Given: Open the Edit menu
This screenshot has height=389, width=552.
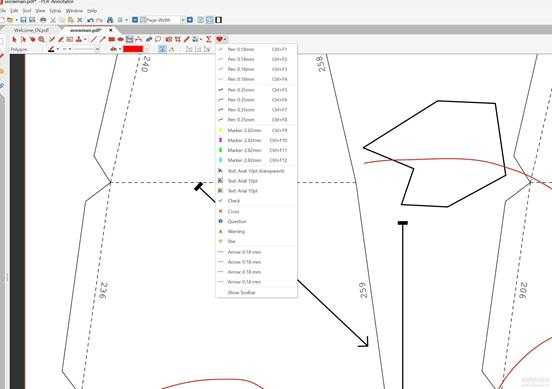Looking at the screenshot, I should (x=14, y=11).
